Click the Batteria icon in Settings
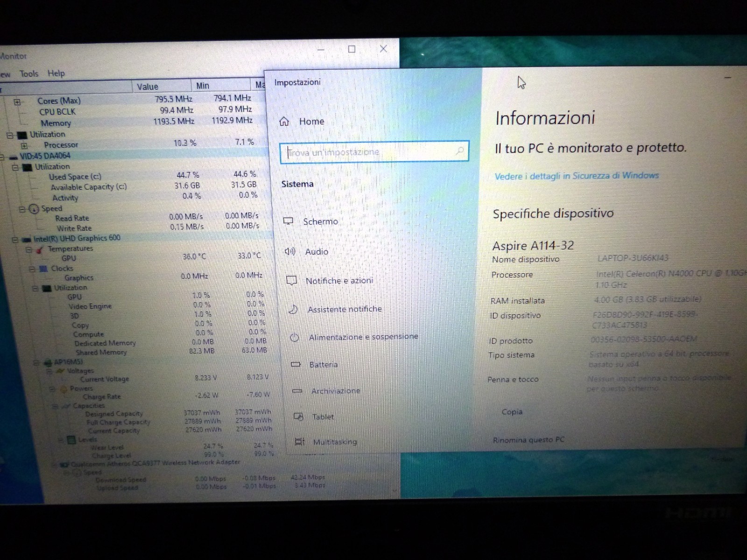Screen dimensions: 747x560 [296, 364]
